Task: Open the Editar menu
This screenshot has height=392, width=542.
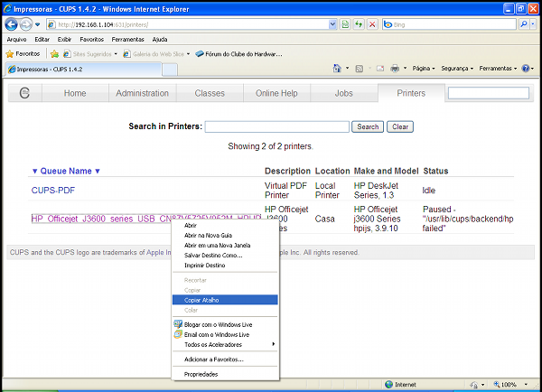Action: coord(42,40)
